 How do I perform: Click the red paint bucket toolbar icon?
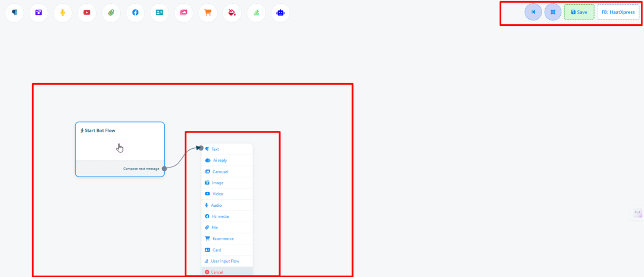(x=232, y=12)
